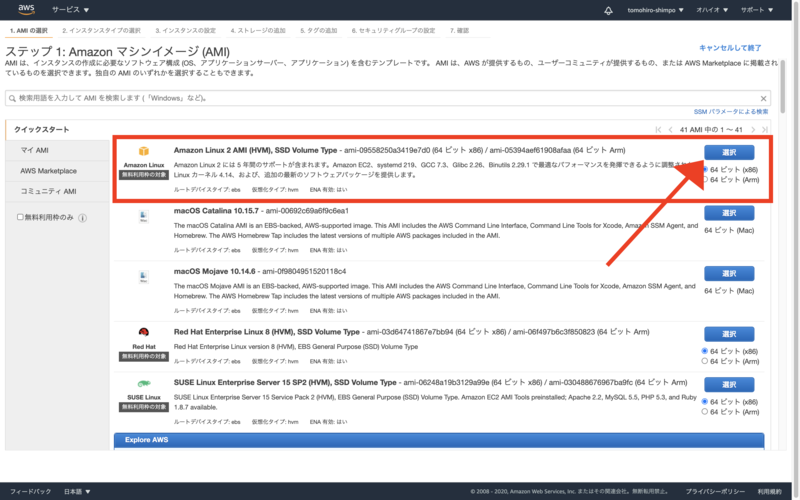Go to first page of AMI list
Viewport: 800px width, 500px height.
tap(658, 130)
